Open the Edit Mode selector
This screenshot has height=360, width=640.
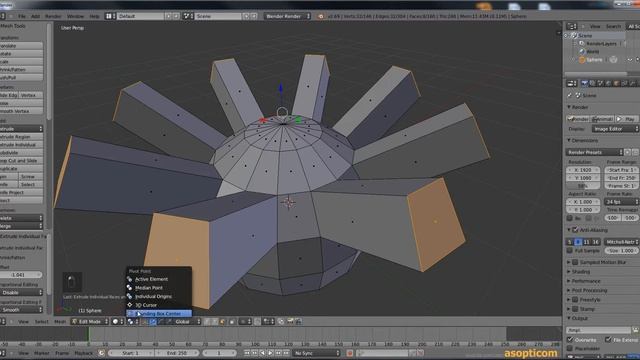click(90, 322)
